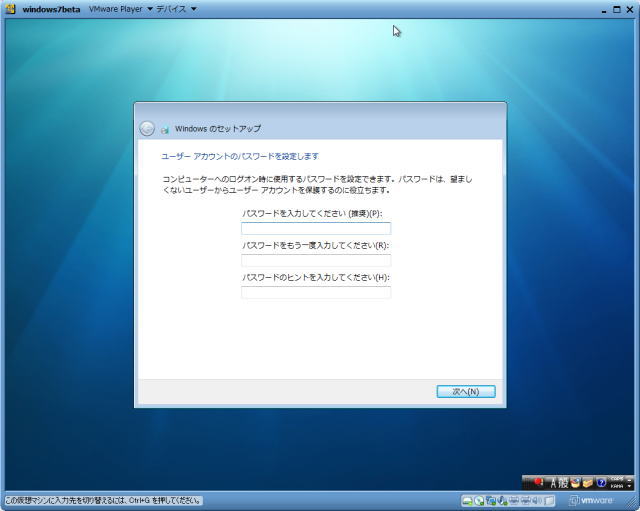Click the network adapter device icon

pos(491,501)
